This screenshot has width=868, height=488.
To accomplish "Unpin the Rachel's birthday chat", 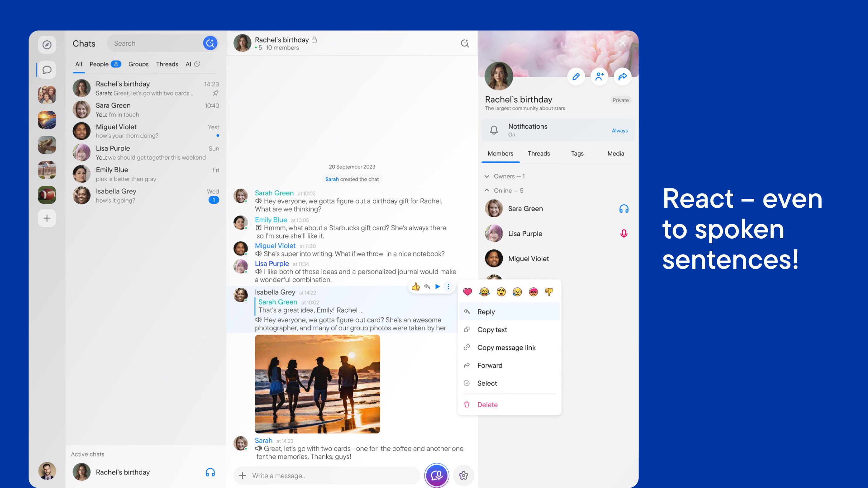I will coord(215,93).
